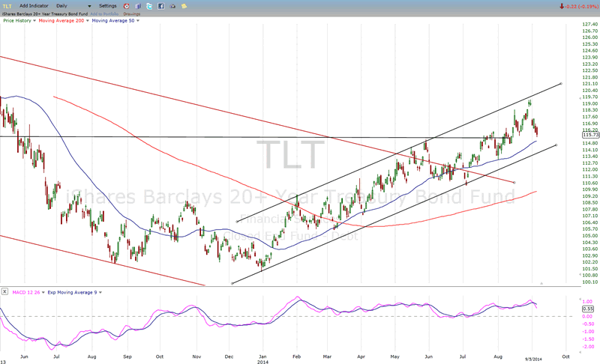Select the Moving Average 200 label
This screenshot has height=364, width=600.
click(x=61, y=21)
